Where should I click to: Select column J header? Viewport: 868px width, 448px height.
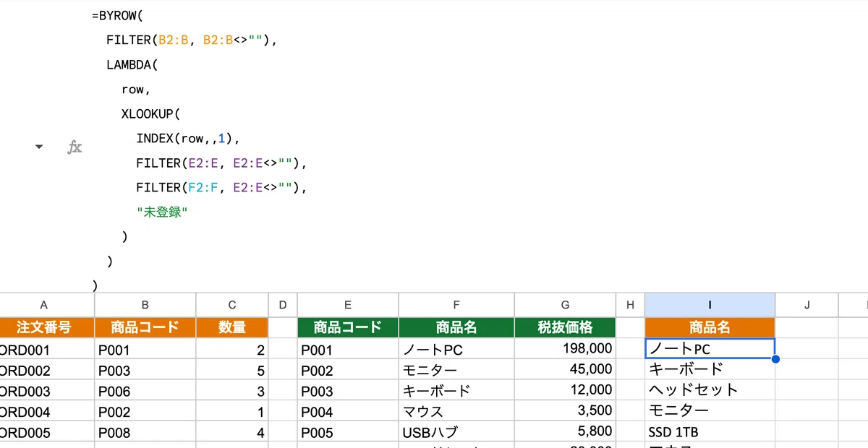807,306
